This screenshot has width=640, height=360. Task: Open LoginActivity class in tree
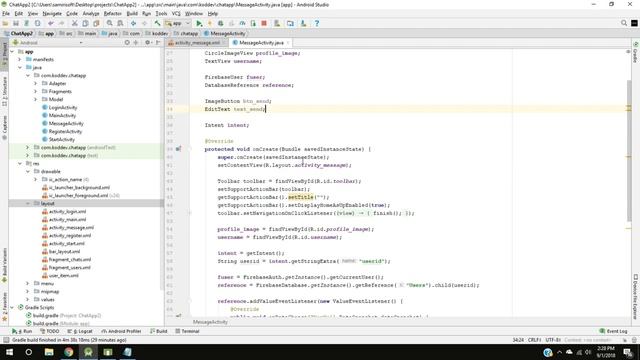click(x=62, y=107)
